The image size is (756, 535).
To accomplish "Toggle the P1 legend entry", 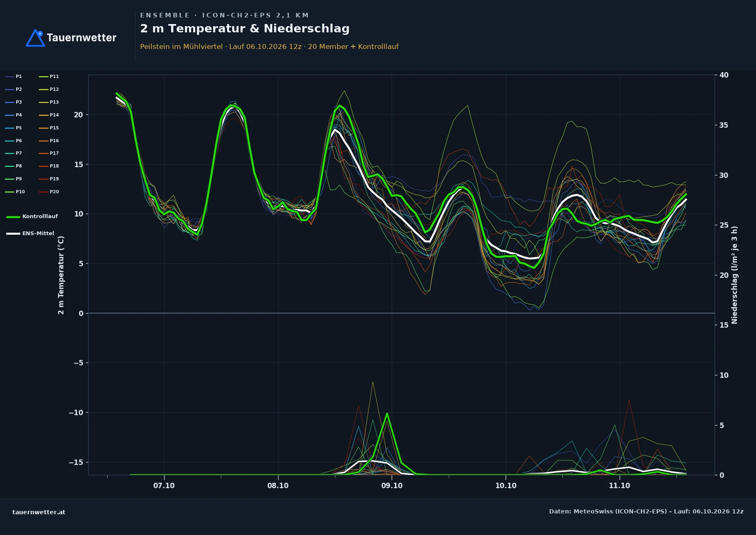I will pos(14,76).
